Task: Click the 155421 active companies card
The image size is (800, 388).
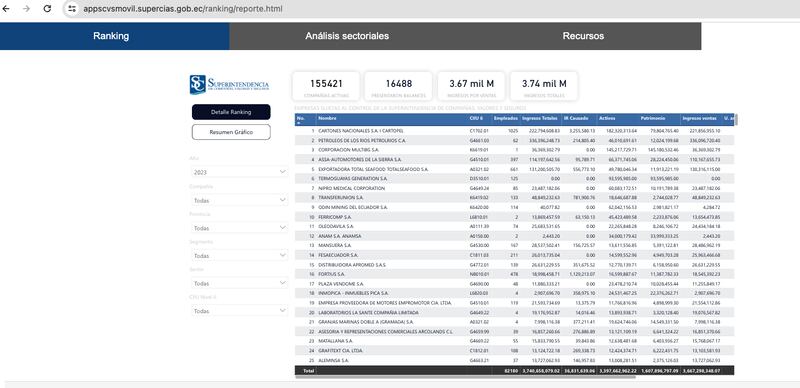Action: (x=326, y=86)
